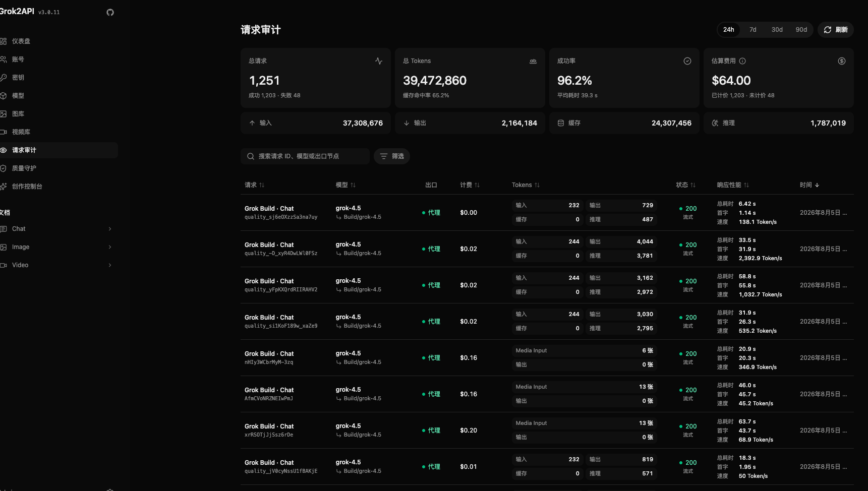Open request nHIy3WCbrMyM-3zq row
The height and width of the screenshot is (491, 868).
tap(547, 358)
